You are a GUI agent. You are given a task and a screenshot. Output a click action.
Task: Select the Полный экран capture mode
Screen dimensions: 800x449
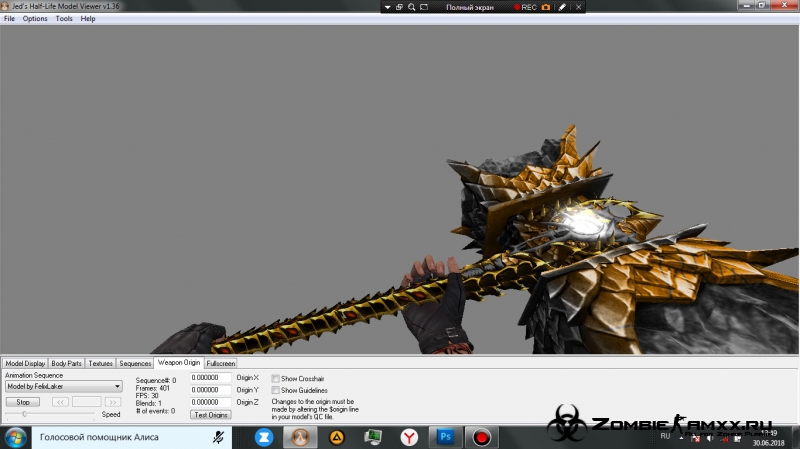[470, 7]
